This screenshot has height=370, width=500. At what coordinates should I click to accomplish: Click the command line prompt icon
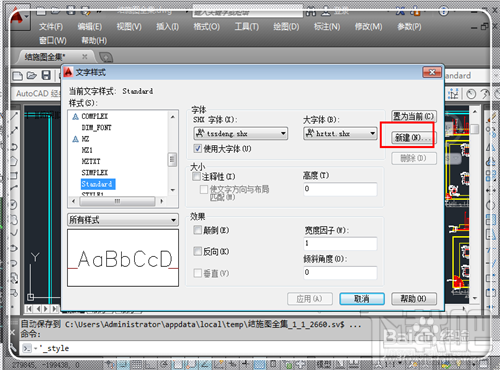click(x=27, y=348)
